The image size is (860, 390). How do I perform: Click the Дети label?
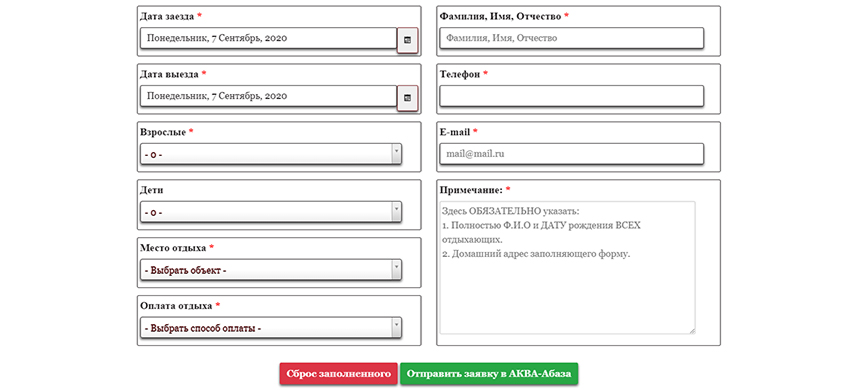pyautogui.click(x=152, y=190)
